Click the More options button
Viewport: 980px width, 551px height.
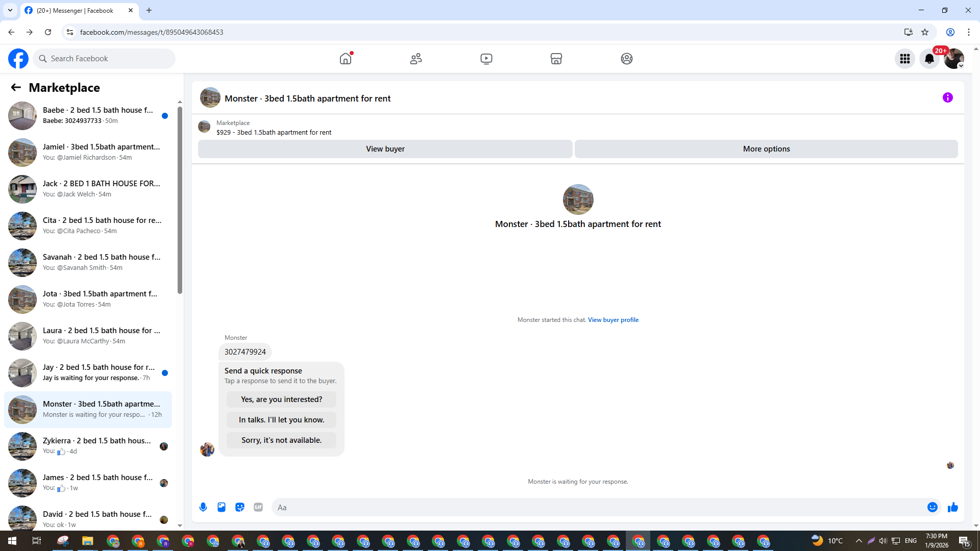[x=766, y=149]
